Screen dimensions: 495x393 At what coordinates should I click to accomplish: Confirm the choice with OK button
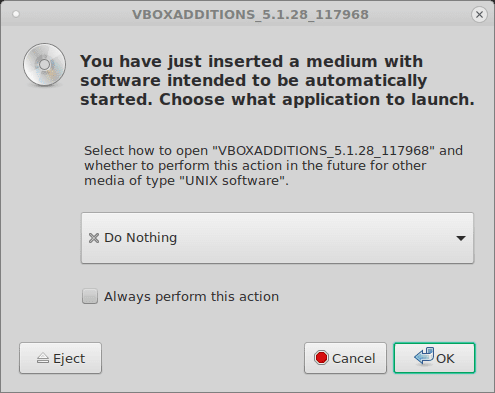tap(434, 358)
